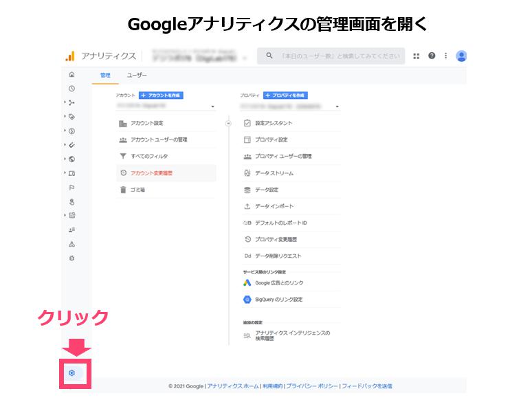Screen dimensions: 532x402
Task: Open プロパティ設定
Action: point(291,139)
